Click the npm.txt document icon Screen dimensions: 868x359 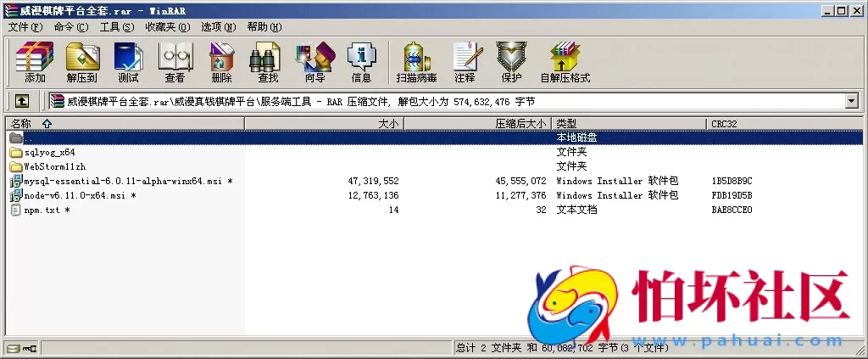15,210
